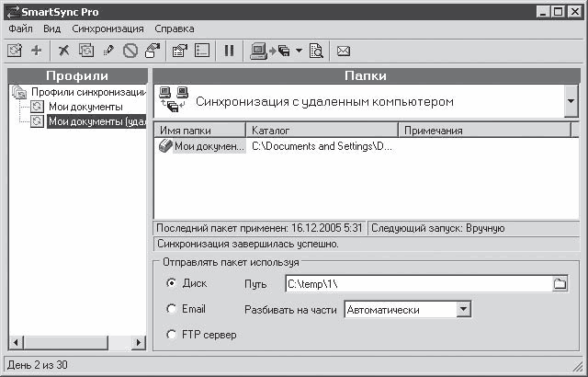Click the pause toolbar button
Viewport: 588px width, 377px height.
[229, 51]
